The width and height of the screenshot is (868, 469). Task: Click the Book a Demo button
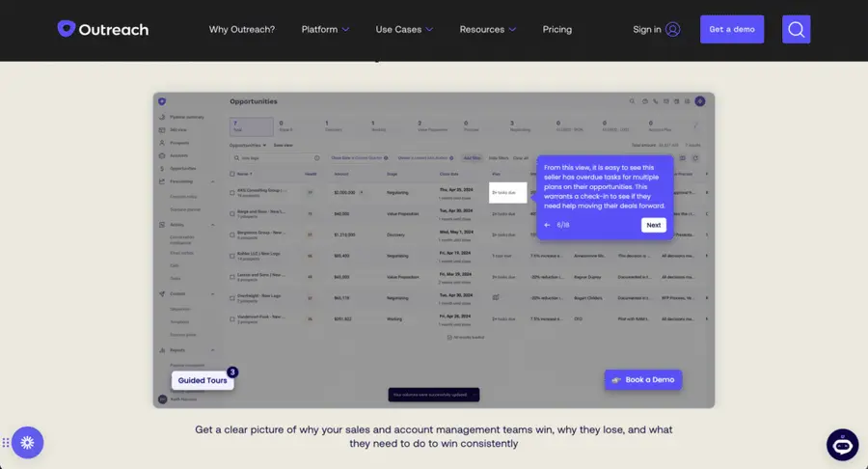point(643,380)
